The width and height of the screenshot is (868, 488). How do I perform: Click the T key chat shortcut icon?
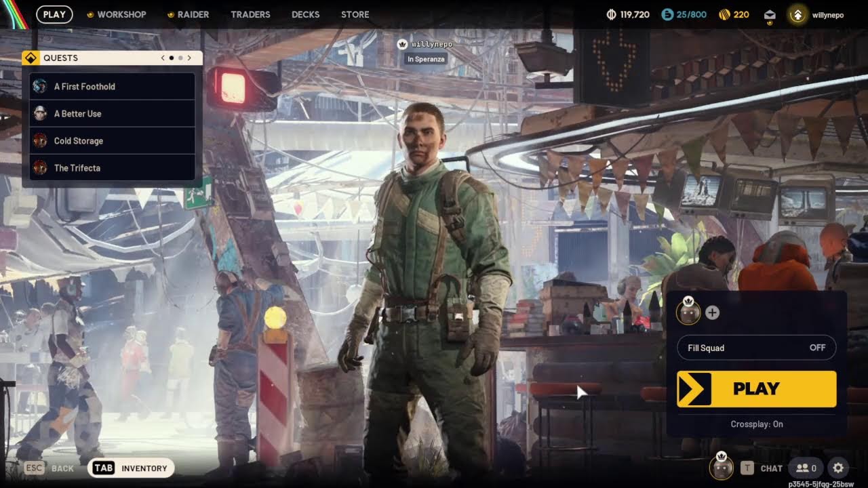(747, 468)
